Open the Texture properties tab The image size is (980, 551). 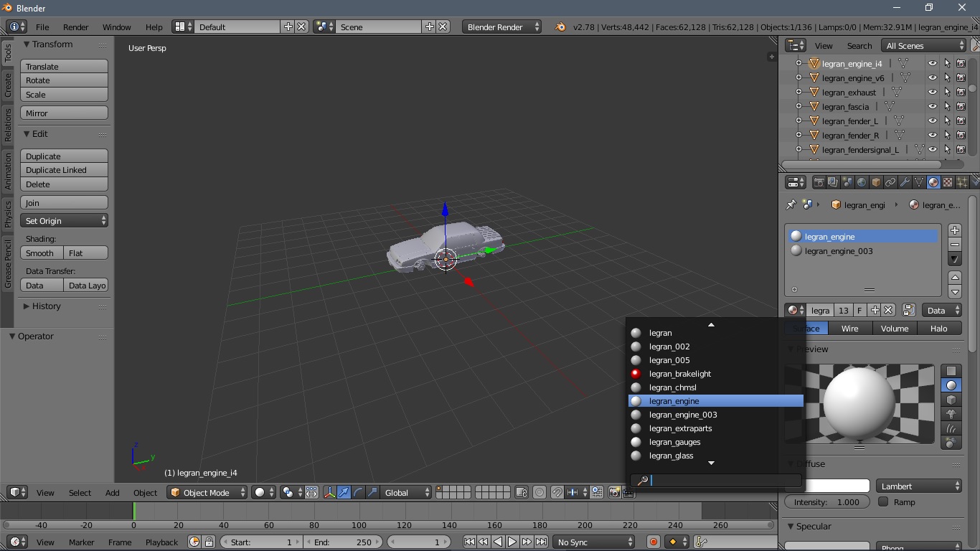point(948,182)
